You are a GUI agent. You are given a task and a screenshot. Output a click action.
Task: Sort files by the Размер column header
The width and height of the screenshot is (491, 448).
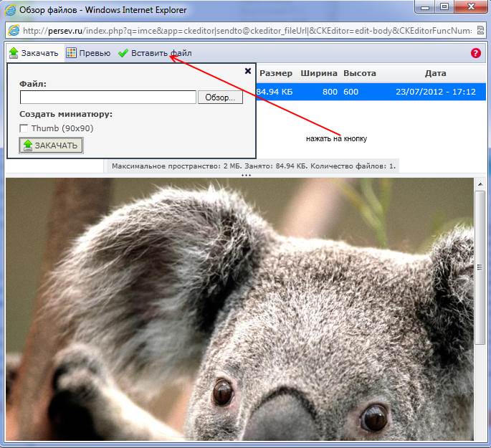[x=275, y=73]
